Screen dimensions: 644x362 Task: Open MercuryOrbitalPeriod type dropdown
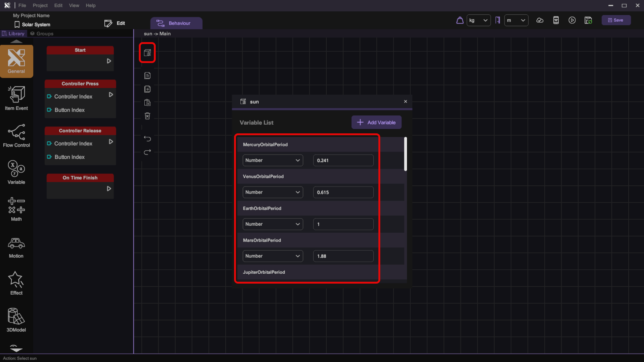(273, 160)
